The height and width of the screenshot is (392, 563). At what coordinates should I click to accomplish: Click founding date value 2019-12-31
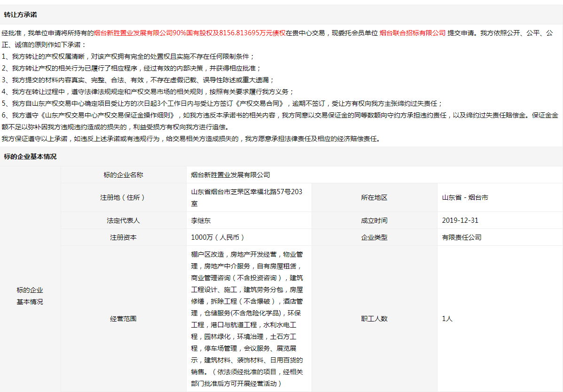coord(460,220)
